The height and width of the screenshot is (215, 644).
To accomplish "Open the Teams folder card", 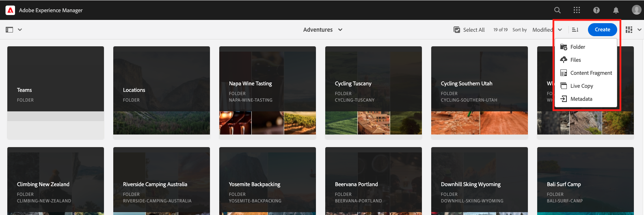I will click(x=56, y=93).
